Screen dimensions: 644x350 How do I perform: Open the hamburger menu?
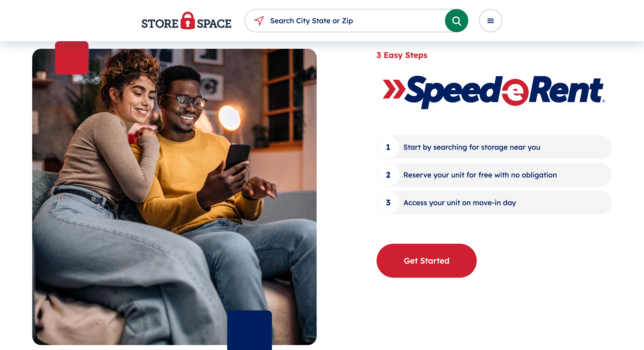490,21
